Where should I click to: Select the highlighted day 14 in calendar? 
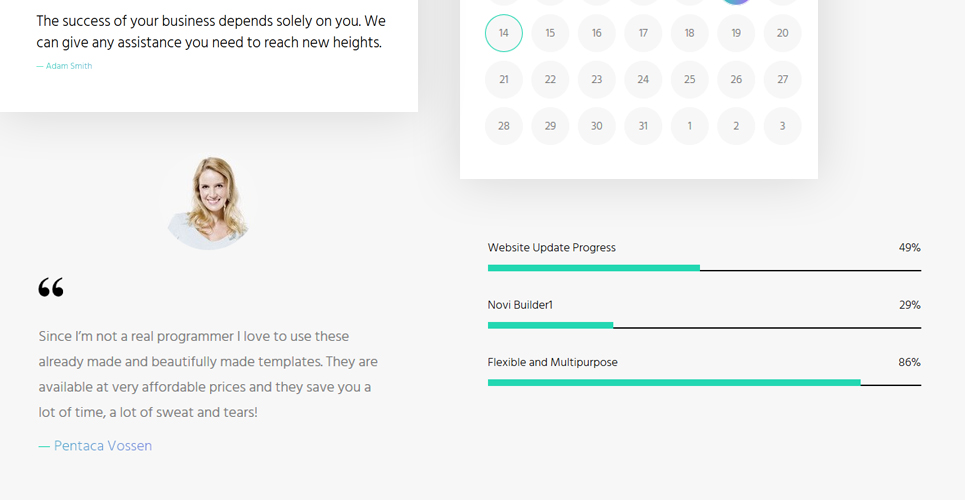(x=503, y=33)
